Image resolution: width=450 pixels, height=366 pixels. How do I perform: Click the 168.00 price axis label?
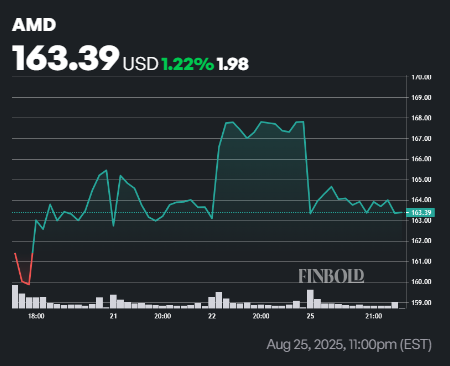tap(421, 118)
